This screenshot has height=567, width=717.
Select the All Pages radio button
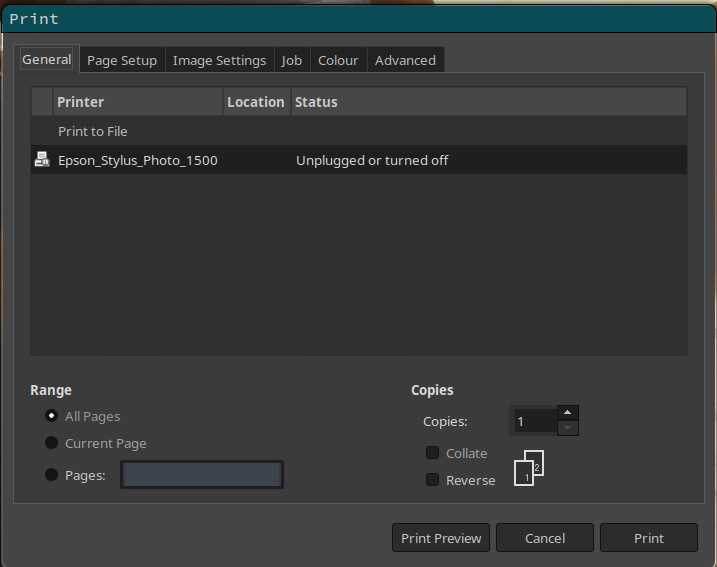coord(52,416)
